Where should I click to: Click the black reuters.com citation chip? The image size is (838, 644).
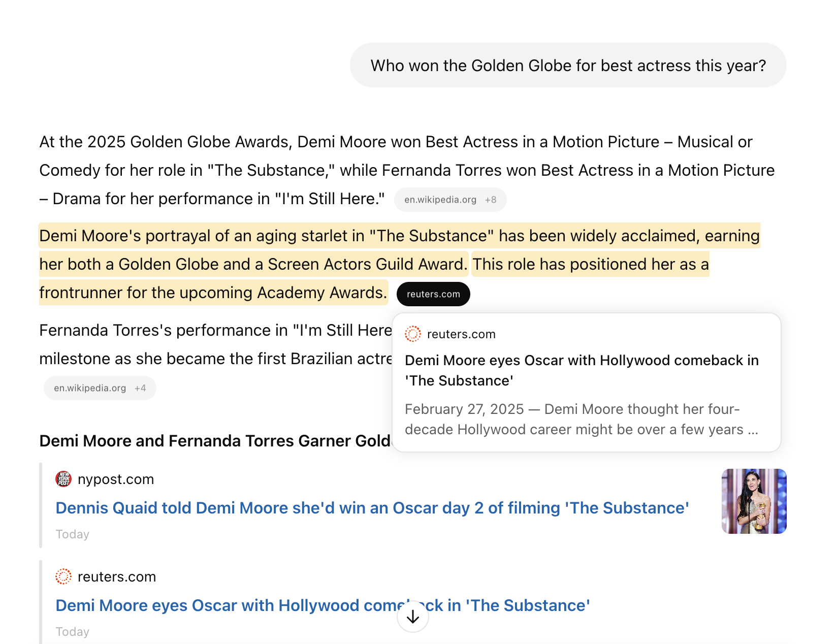tap(433, 294)
